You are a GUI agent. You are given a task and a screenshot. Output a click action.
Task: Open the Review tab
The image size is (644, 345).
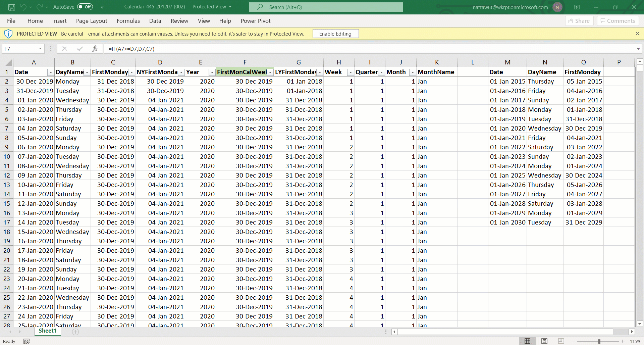pyautogui.click(x=179, y=21)
